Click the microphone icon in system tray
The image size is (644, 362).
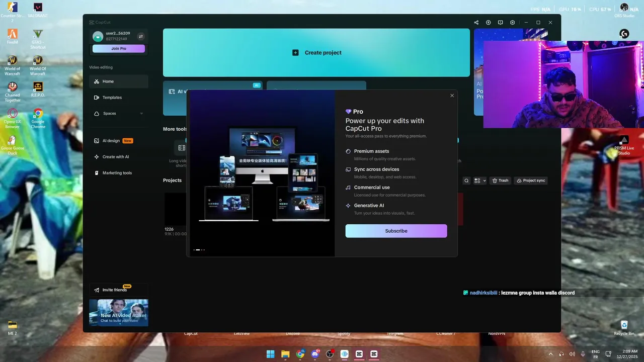(583, 354)
